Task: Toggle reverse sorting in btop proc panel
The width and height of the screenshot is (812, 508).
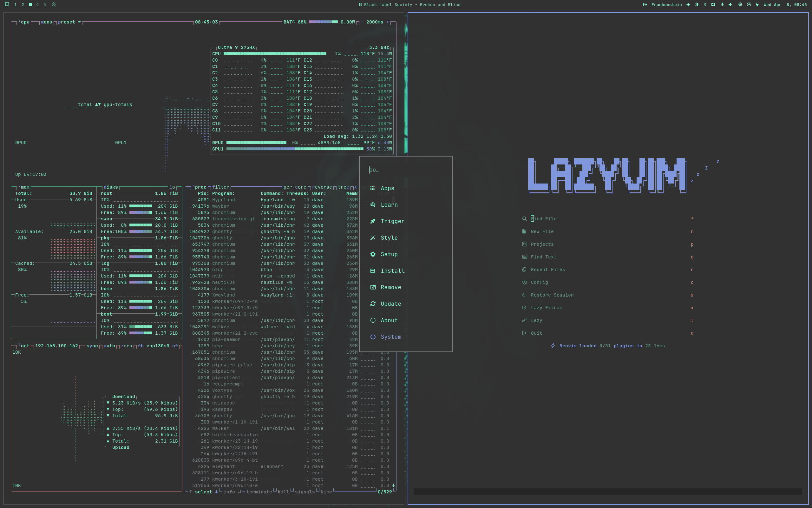Action: [322, 187]
